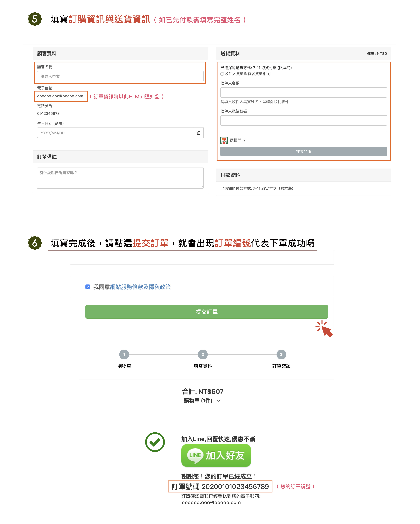Viewport: 420px width, 524px height.
Task: Click the step 1 購物車 circle
Action: [124, 354]
